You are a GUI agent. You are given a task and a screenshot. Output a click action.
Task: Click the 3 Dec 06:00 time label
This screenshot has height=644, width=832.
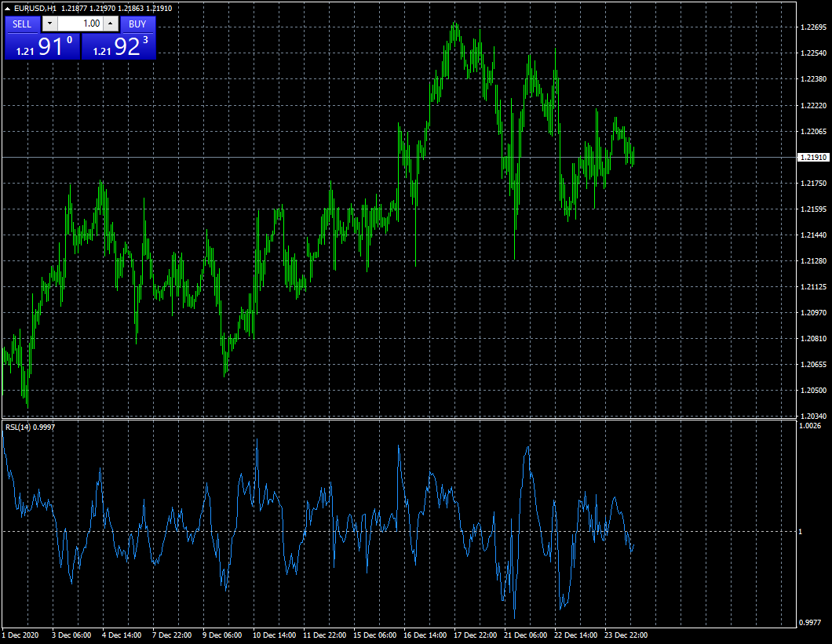(x=71, y=635)
